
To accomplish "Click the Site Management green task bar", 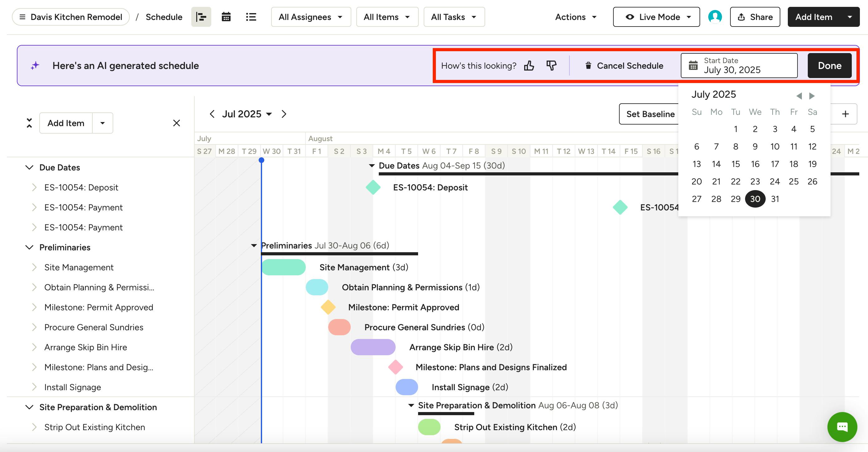I will [x=284, y=267].
